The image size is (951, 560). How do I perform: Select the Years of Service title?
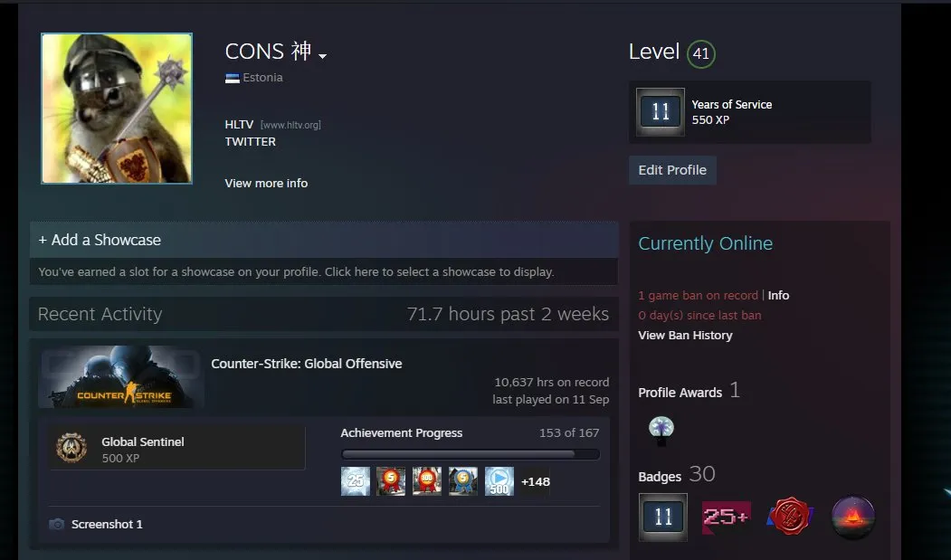coord(732,104)
